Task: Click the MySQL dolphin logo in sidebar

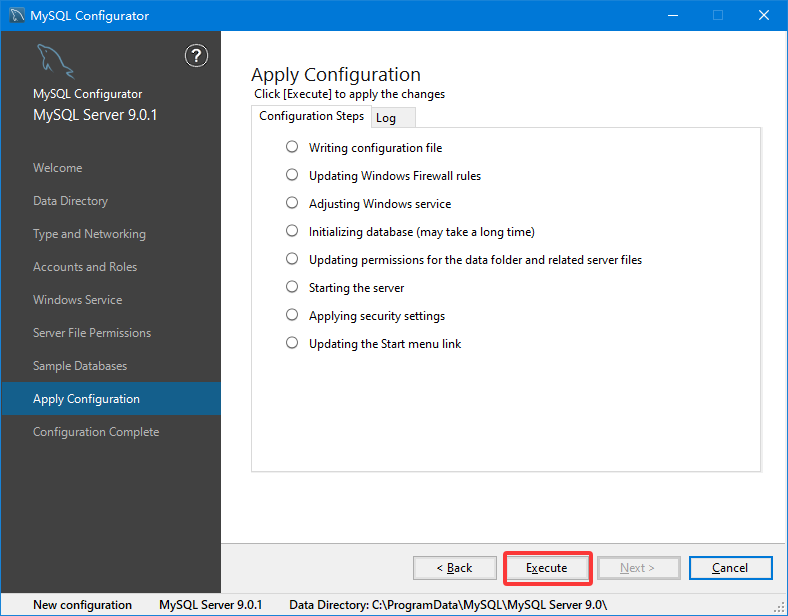Action: pyautogui.click(x=55, y=61)
